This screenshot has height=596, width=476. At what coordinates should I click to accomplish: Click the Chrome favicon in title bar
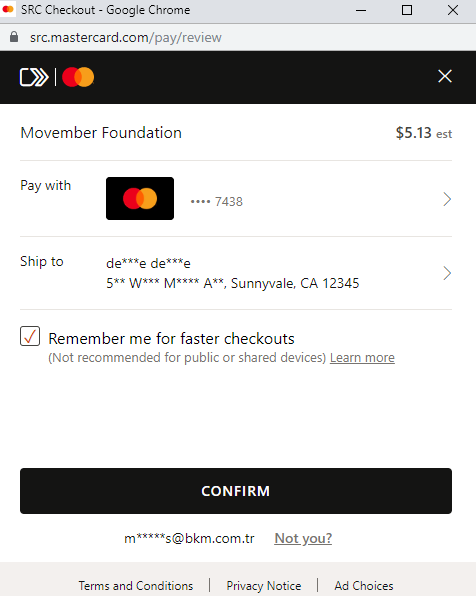coord(8,9)
